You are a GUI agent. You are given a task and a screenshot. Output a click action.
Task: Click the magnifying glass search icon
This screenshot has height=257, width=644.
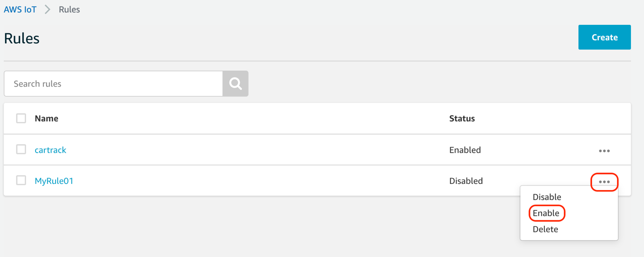pyautogui.click(x=235, y=84)
